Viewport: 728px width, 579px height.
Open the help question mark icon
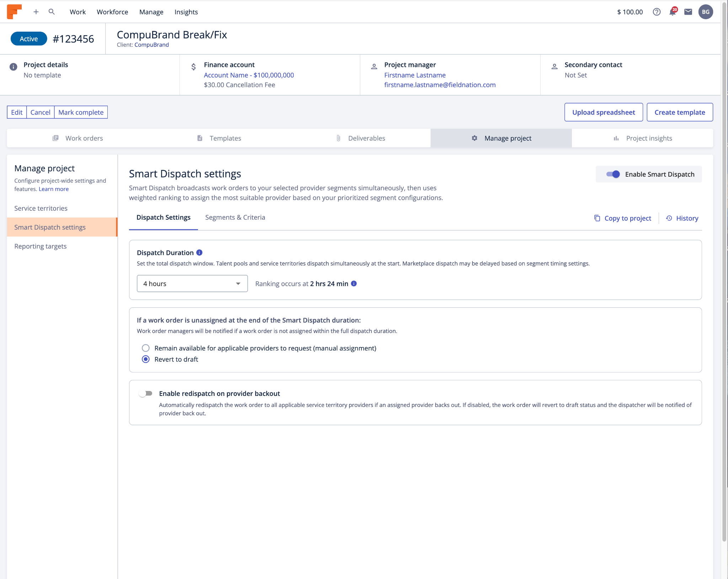pyautogui.click(x=657, y=12)
